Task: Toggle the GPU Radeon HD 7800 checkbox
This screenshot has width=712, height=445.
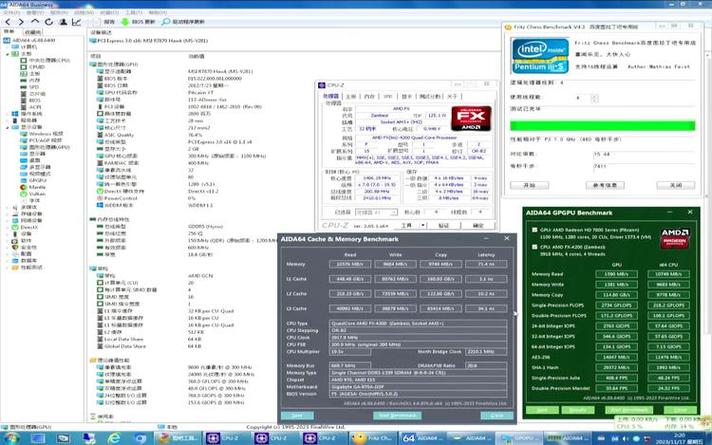Action: (x=534, y=230)
